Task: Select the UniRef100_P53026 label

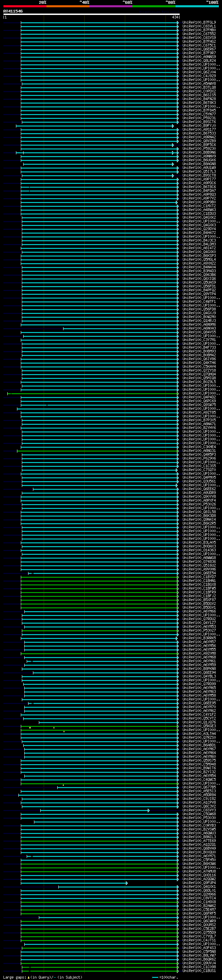Action: [199, 504]
